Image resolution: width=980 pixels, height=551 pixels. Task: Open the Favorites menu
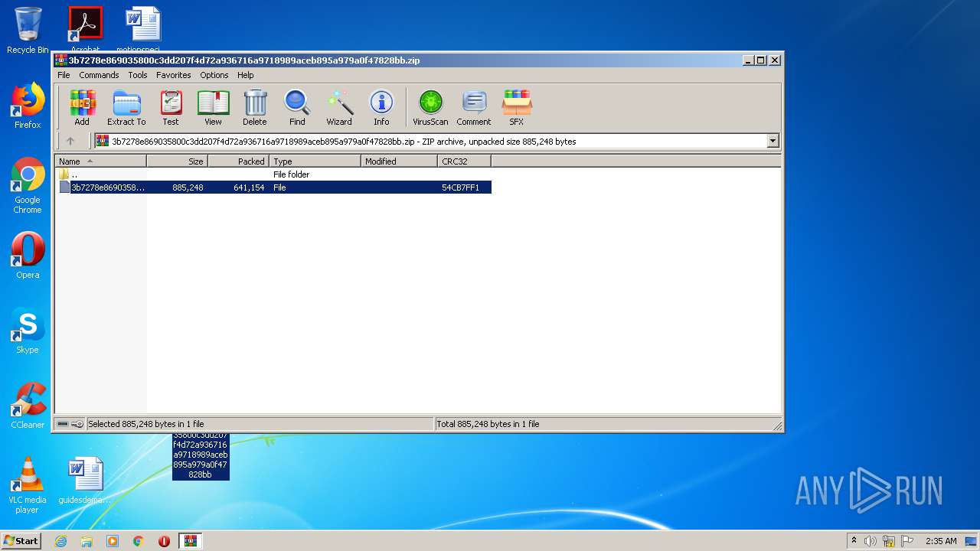coord(174,75)
